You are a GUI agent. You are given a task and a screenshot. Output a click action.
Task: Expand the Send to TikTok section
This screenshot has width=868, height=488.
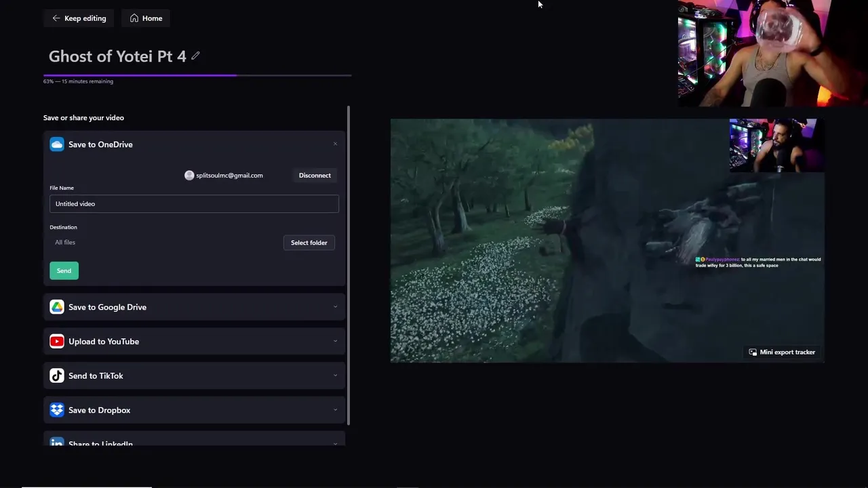tap(335, 375)
